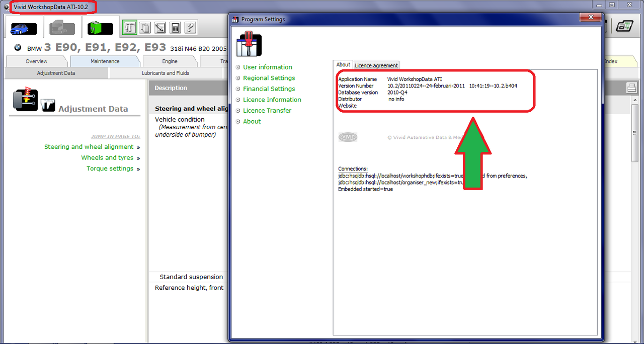Image resolution: width=644 pixels, height=344 pixels.
Task: Open About in settings side list
Action: click(x=252, y=121)
